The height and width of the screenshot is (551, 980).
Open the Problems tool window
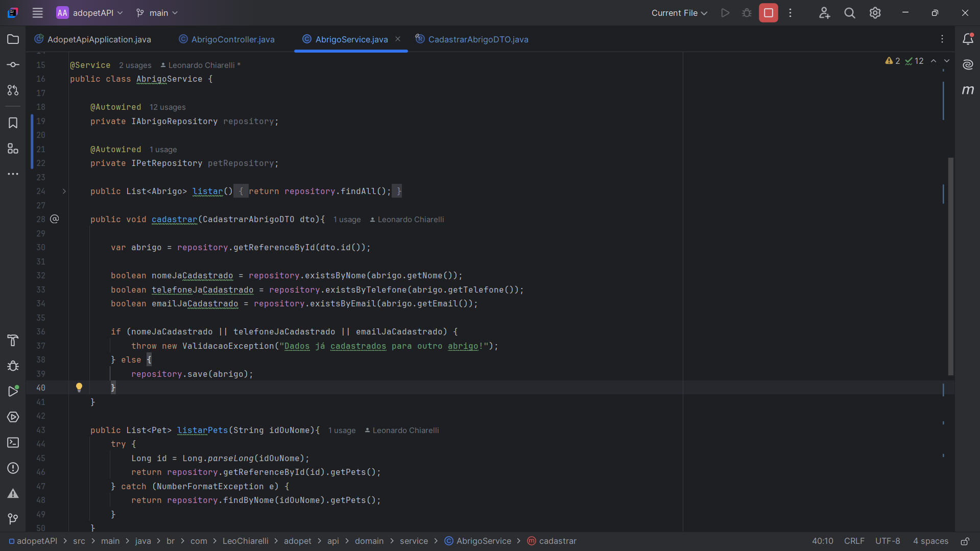tap(13, 468)
